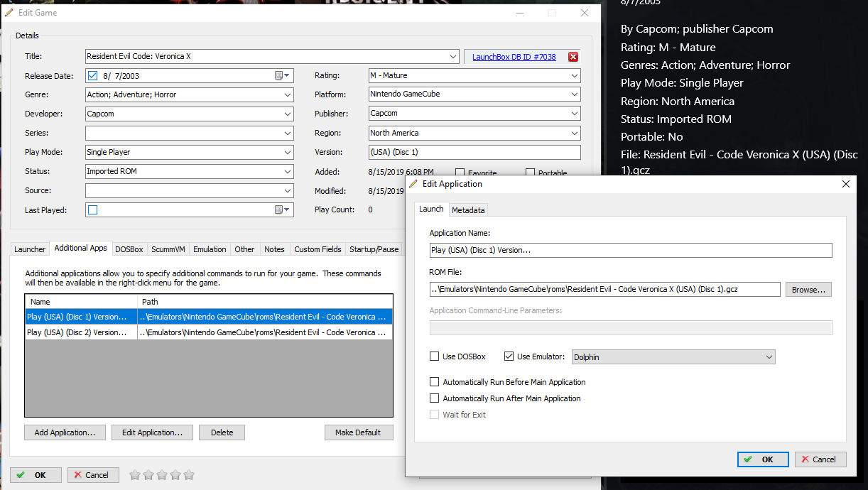Select the Additional Apps tab
This screenshot has height=490, width=868.
coord(81,248)
